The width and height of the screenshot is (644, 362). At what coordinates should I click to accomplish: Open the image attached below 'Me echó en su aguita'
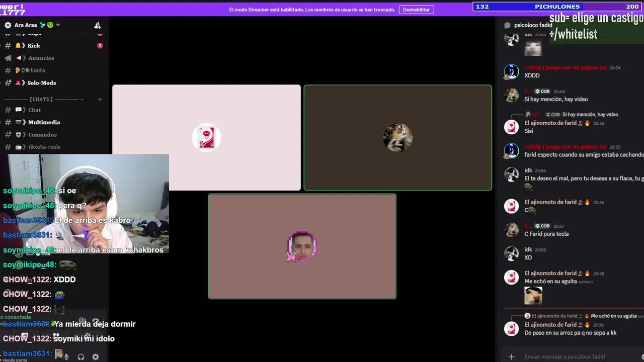click(x=533, y=296)
